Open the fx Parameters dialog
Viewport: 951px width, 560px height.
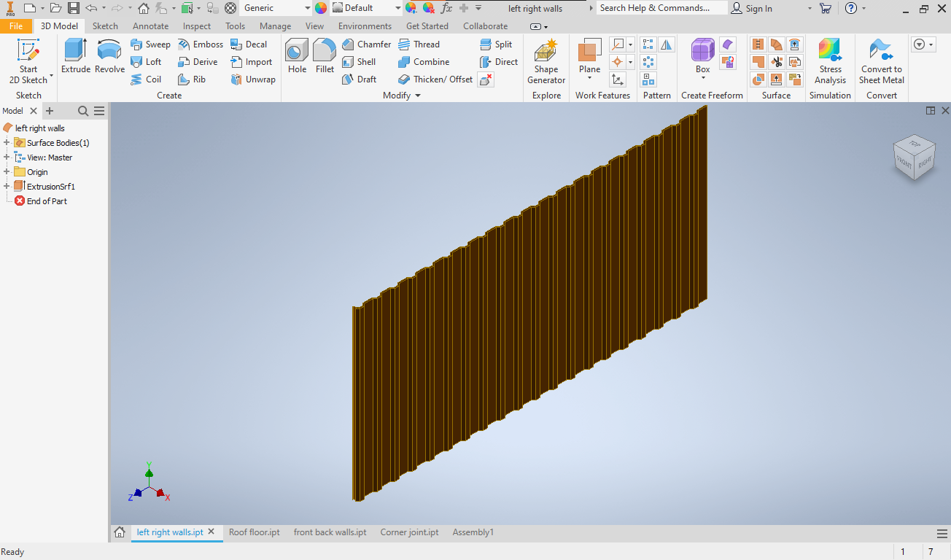(446, 8)
